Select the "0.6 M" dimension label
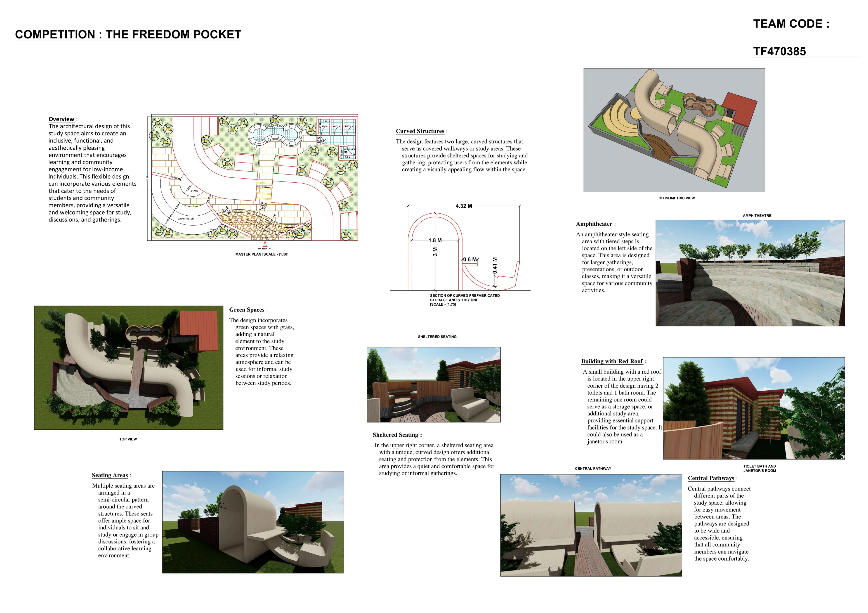The height and width of the screenshot is (613, 868). pos(470,260)
